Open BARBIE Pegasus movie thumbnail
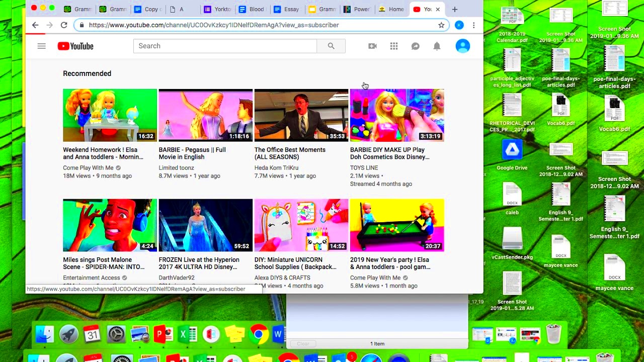 pyautogui.click(x=205, y=115)
